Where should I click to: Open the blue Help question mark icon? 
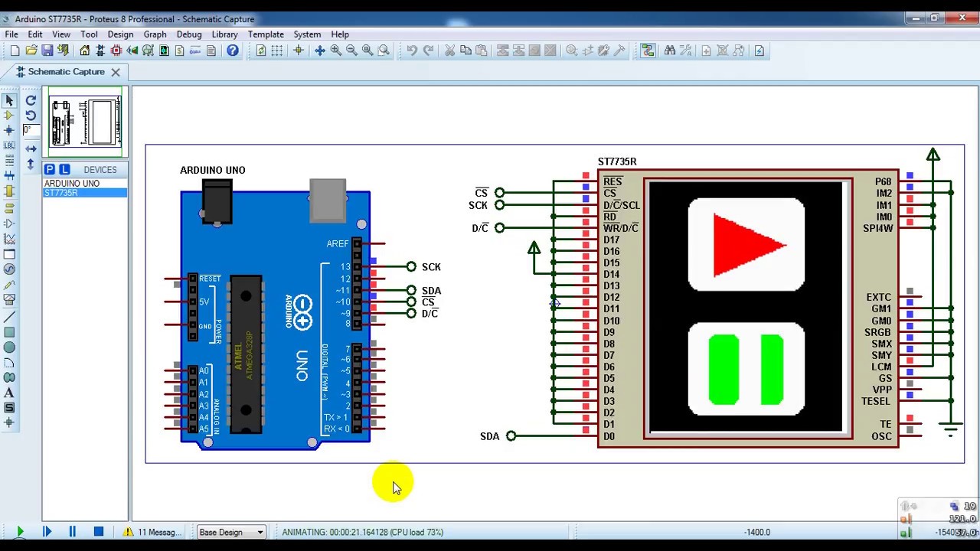(233, 51)
